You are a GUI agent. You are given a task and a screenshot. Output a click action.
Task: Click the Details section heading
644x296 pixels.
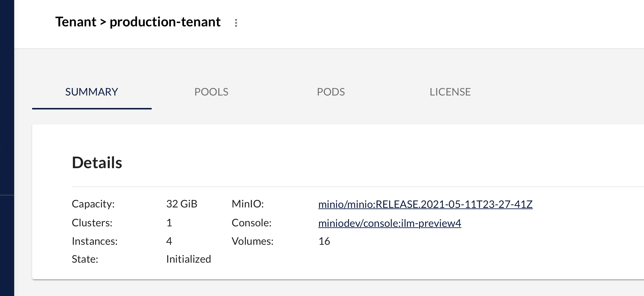point(97,163)
